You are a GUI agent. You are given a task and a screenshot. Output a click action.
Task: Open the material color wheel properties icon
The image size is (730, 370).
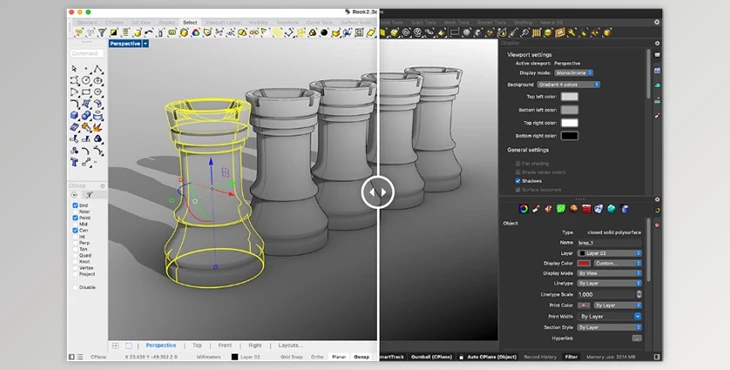coord(523,209)
